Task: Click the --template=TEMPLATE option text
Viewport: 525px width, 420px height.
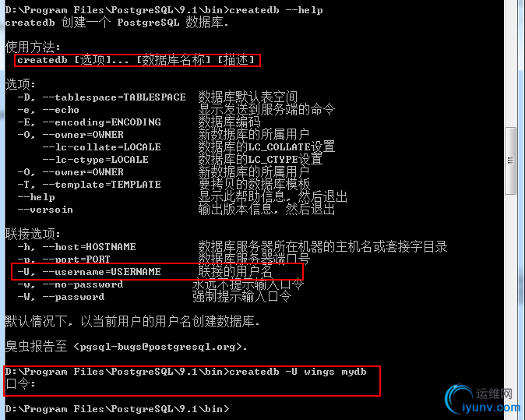Action: (102, 185)
